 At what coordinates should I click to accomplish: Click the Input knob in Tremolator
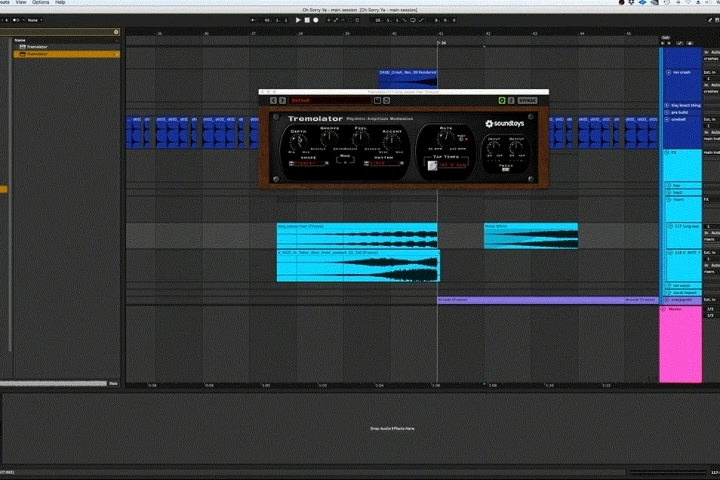click(x=494, y=147)
